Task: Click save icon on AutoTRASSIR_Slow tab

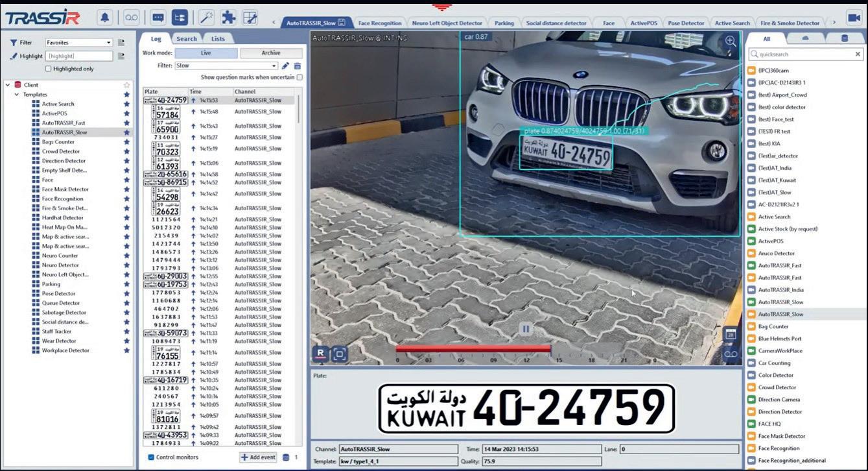Action: 342,23
